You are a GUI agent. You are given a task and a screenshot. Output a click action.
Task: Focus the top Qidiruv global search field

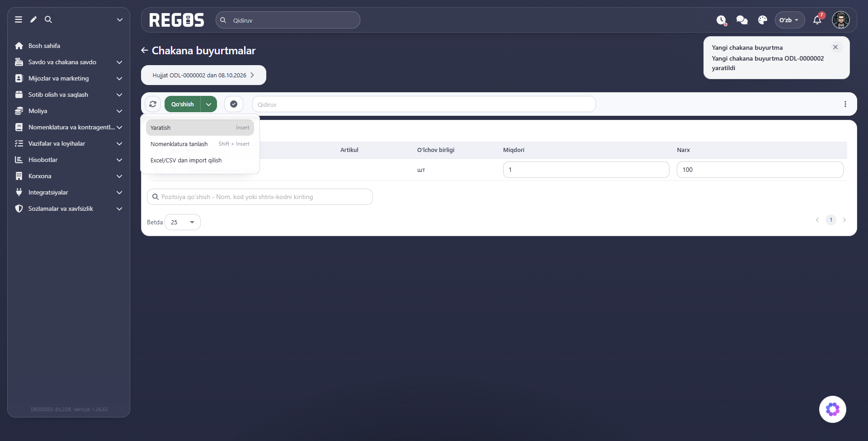(288, 20)
